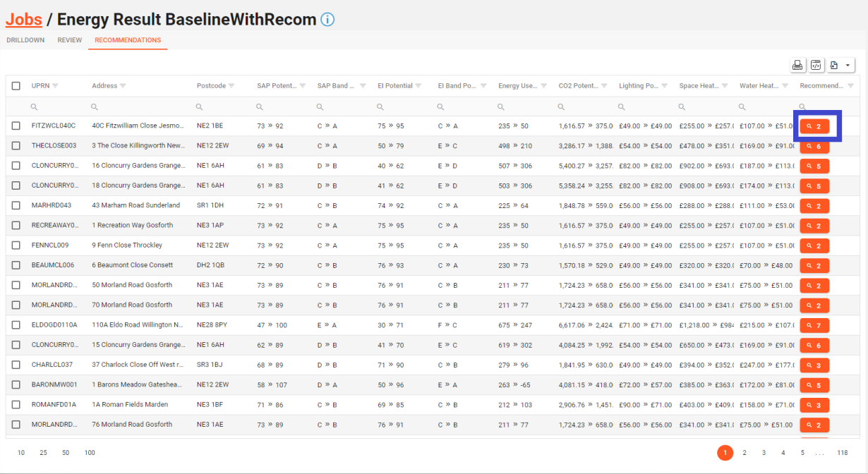Click the filter icon on UPRN column

[55, 86]
